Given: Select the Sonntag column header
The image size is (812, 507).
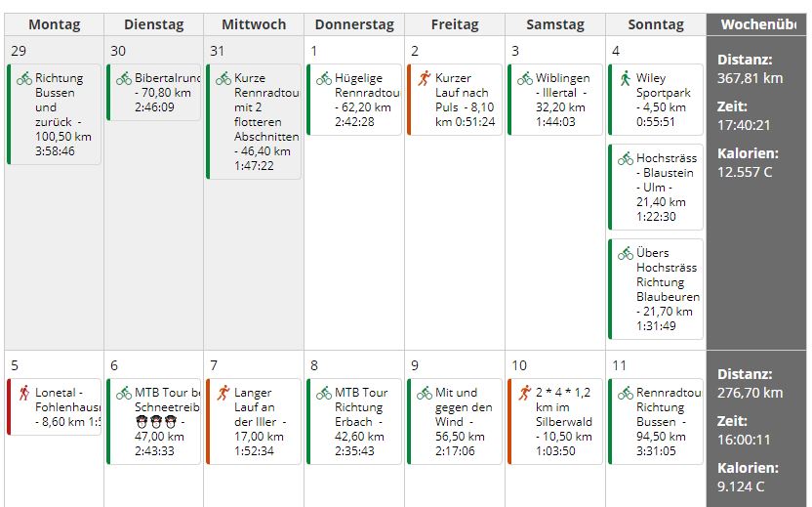Looking at the screenshot, I should point(655,24).
